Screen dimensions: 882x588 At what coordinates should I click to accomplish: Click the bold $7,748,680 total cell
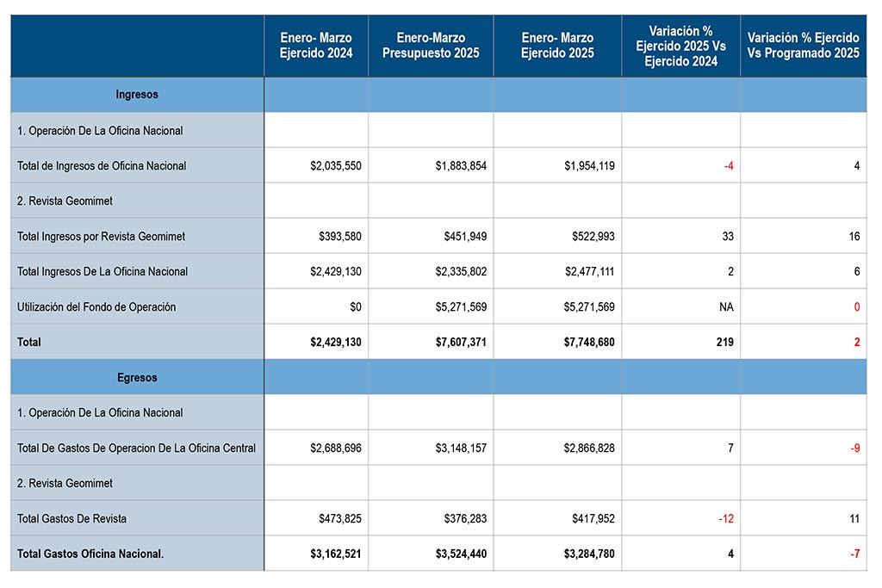point(589,343)
